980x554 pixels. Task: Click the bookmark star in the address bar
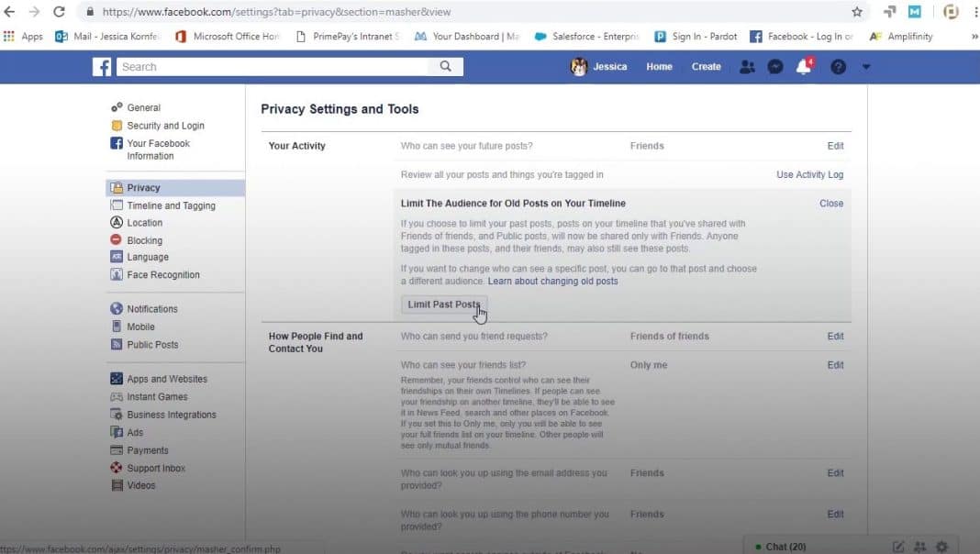click(x=856, y=13)
